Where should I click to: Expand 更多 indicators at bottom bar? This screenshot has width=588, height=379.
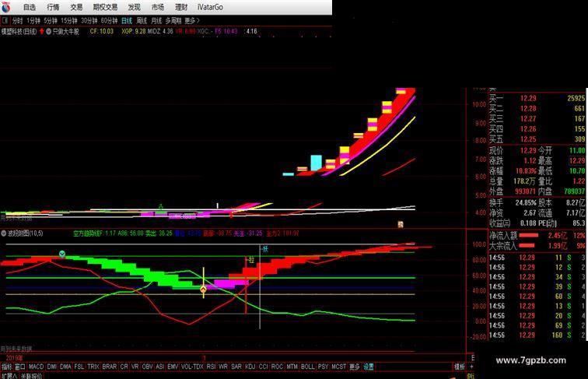coord(355,367)
